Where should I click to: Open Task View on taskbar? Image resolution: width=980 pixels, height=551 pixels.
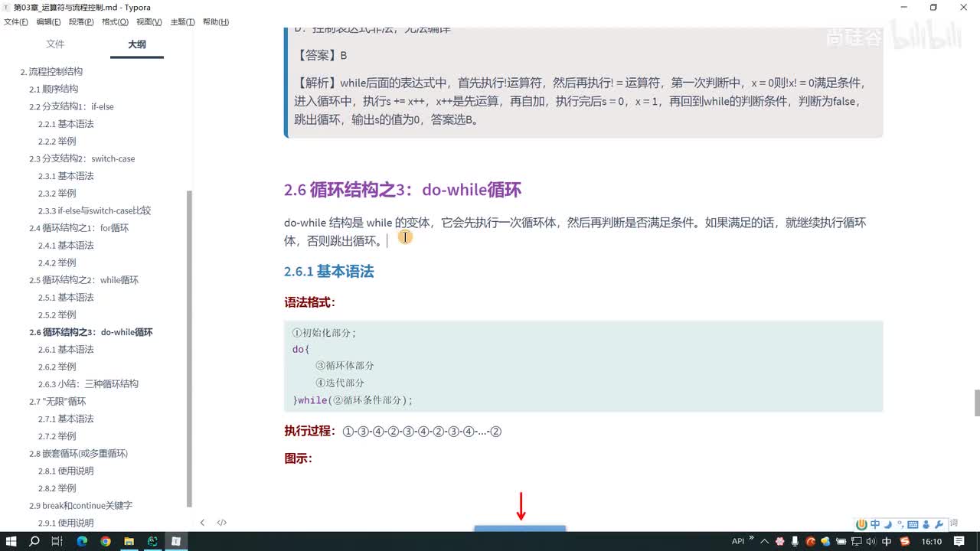(x=57, y=541)
